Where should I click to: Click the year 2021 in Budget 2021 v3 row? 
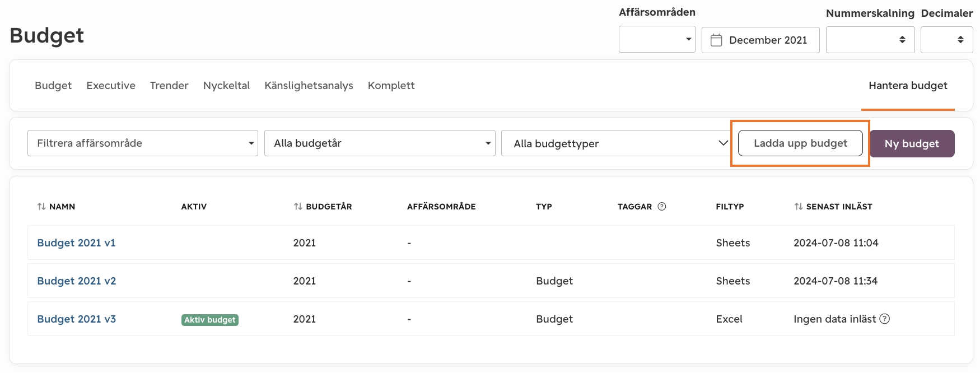click(x=305, y=319)
